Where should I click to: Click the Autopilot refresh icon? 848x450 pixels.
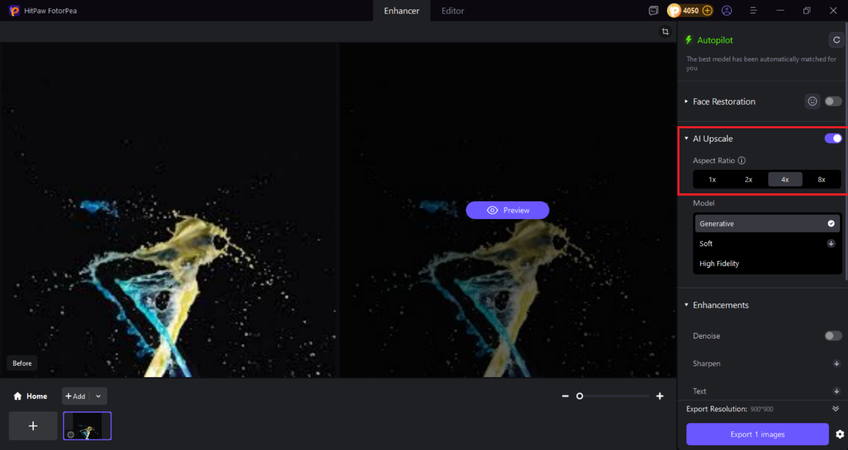point(836,40)
